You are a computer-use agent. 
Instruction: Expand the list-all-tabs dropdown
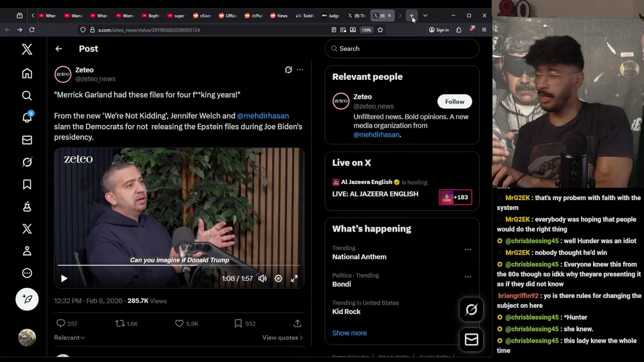click(x=425, y=16)
